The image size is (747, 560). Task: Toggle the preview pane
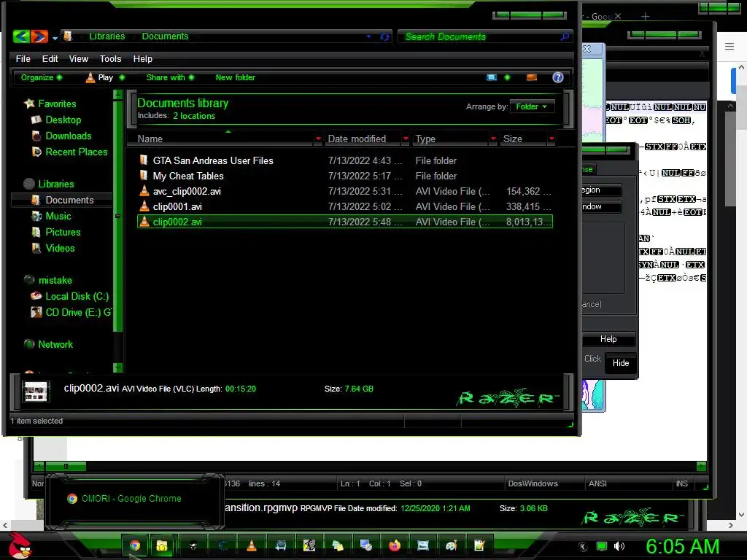tap(532, 77)
